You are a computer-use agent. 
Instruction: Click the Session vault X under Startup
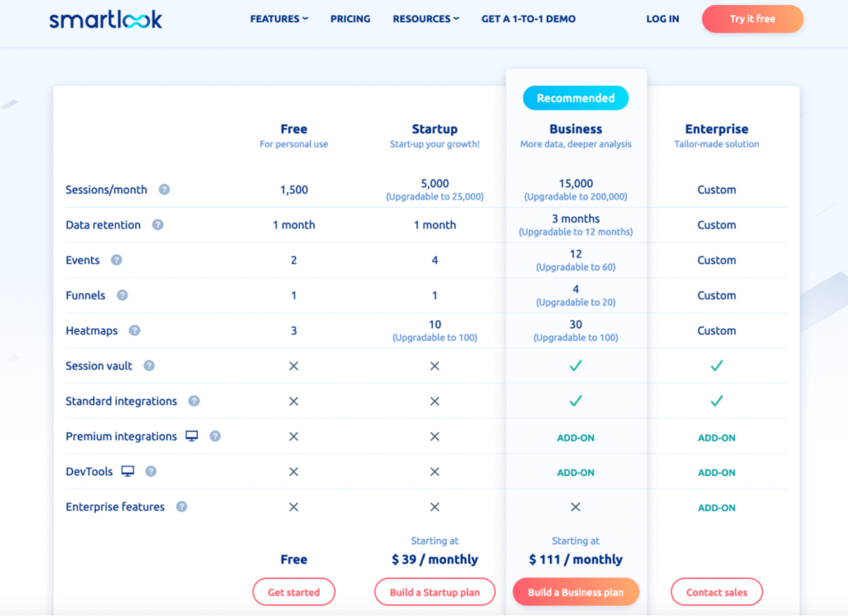click(x=435, y=366)
